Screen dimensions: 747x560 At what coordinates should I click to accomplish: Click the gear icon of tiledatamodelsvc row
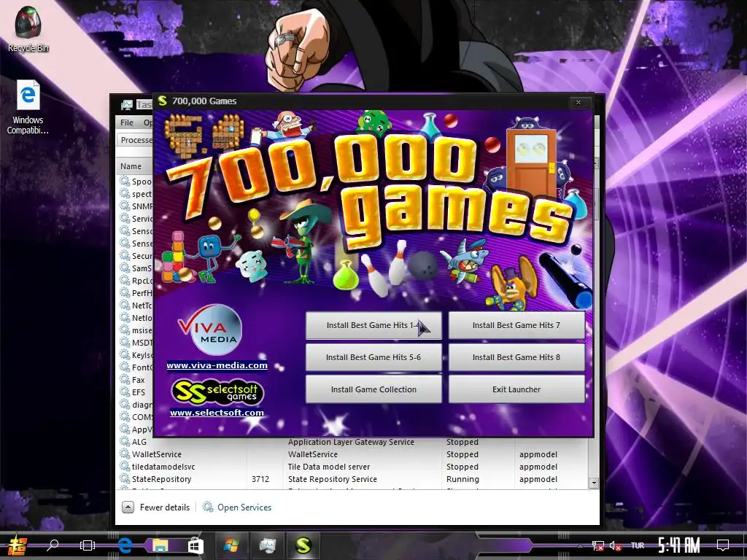pyautogui.click(x=125, y=467)
